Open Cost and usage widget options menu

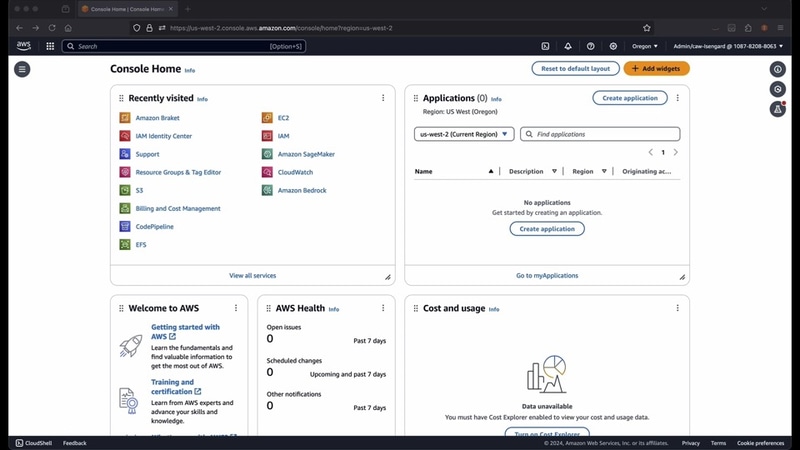678,308
